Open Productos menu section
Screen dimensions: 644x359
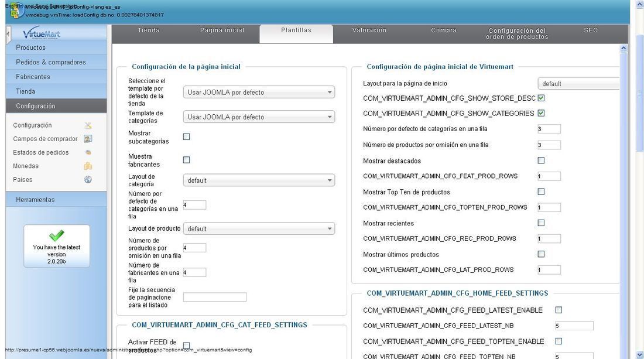(x=56, y=47)
